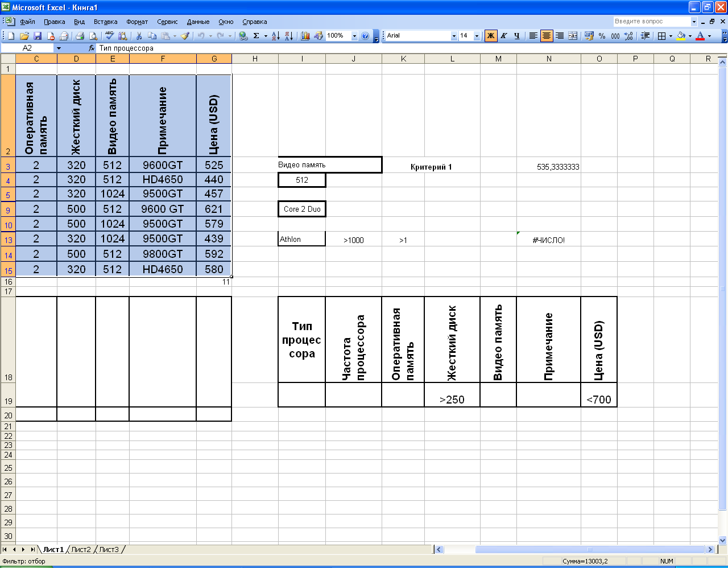Select the cell with Core 2 Duo
Viewport: 728px width, 568px height.
[302, 209]
